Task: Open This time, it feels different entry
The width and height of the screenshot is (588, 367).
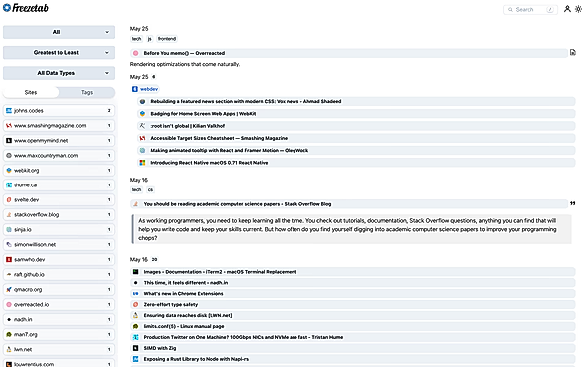Action: [352, 283]
